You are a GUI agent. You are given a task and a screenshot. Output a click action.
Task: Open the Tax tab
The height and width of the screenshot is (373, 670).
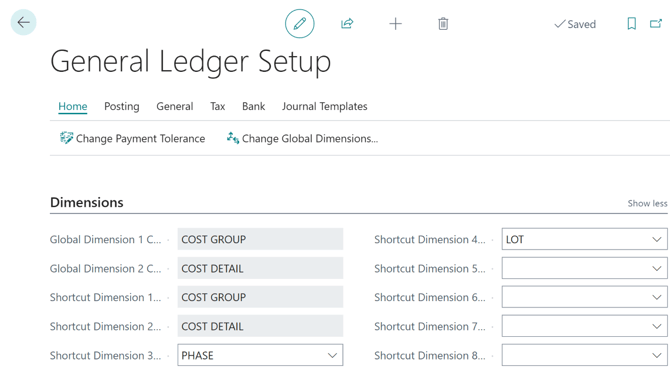[x=217, y=106]
